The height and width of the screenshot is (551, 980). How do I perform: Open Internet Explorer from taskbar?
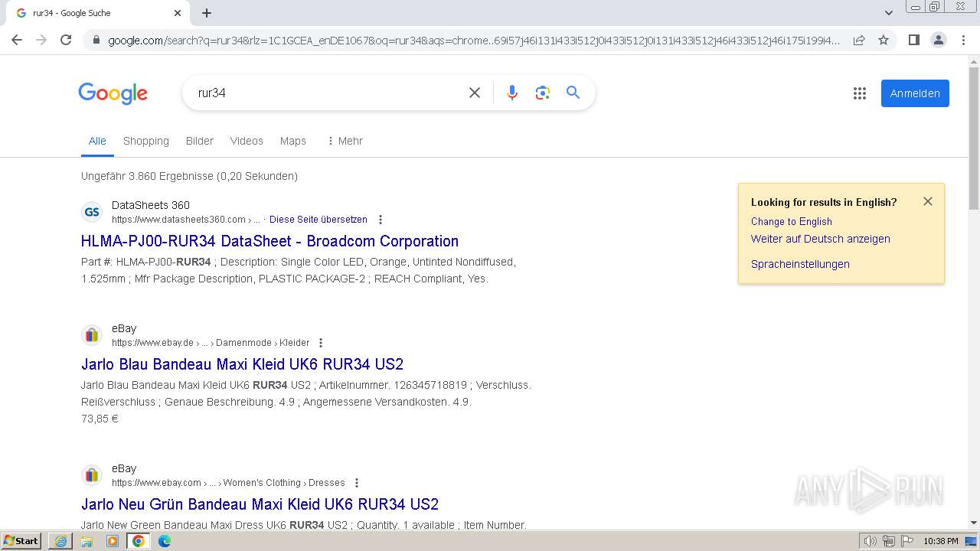click(x=60, y=541)
